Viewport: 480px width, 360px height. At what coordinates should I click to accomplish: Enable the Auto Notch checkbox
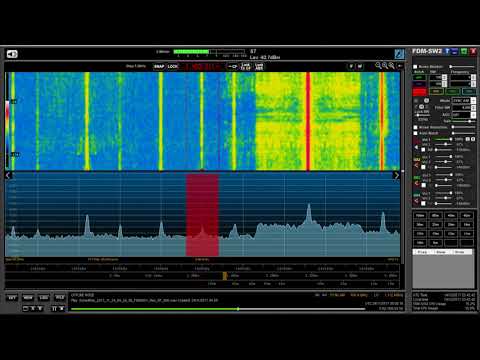pyautogui.click(x=415, y=133)
